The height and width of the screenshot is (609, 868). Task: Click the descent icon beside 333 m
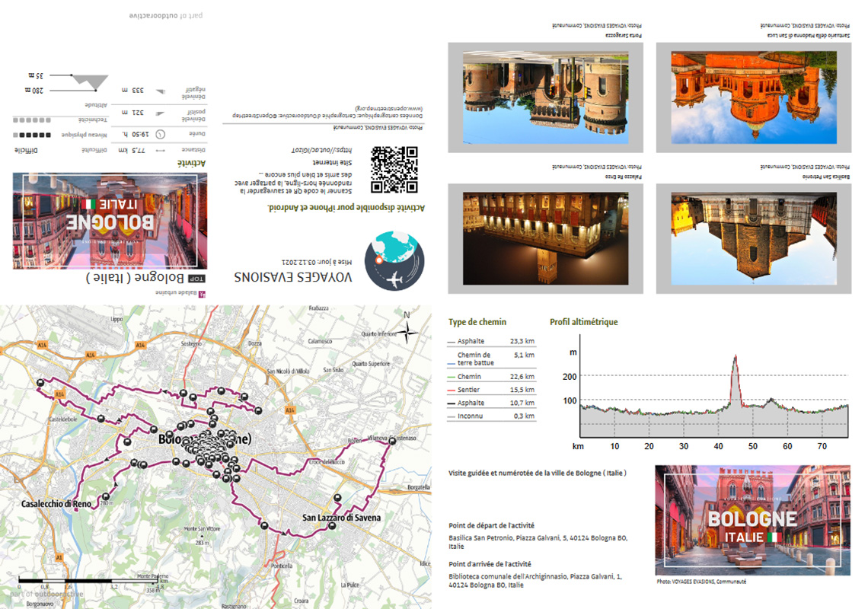[x=161, y=91]
